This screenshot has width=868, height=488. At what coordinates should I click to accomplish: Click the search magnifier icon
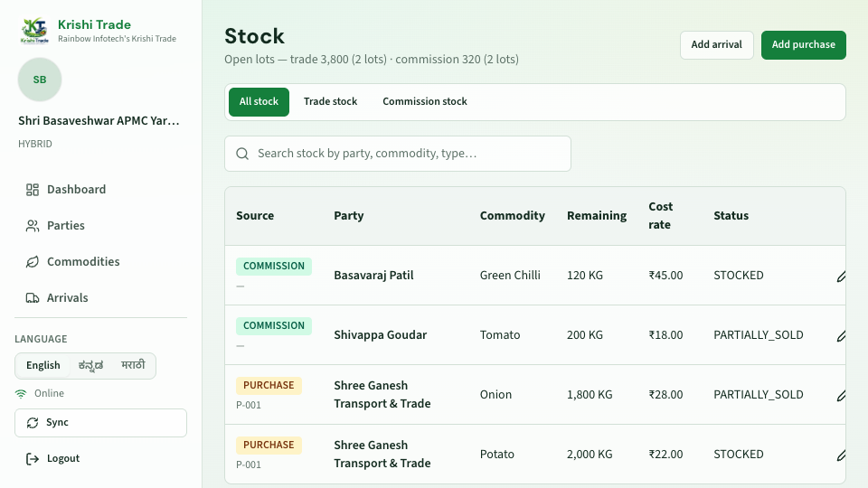[242, 154]
